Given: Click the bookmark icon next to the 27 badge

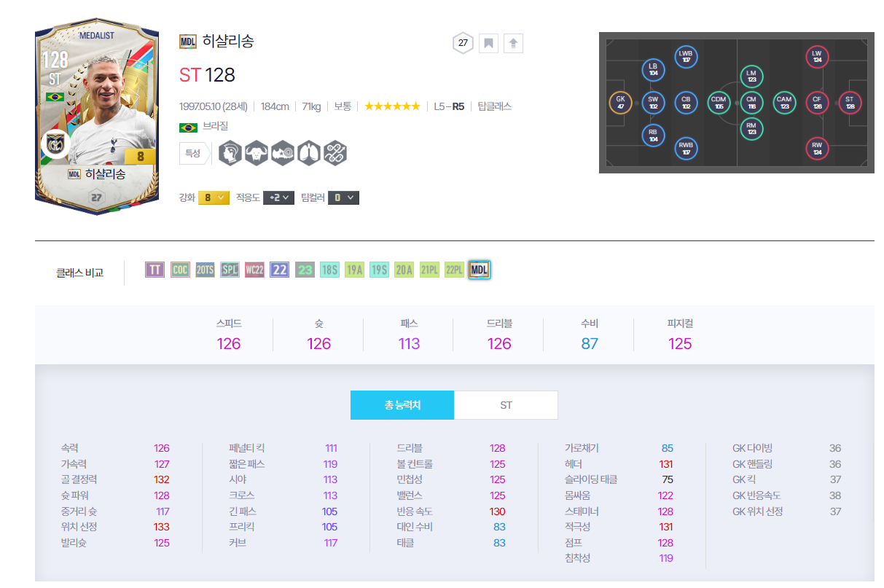Looking at the screenshot, I should click(x=488, y=43).
